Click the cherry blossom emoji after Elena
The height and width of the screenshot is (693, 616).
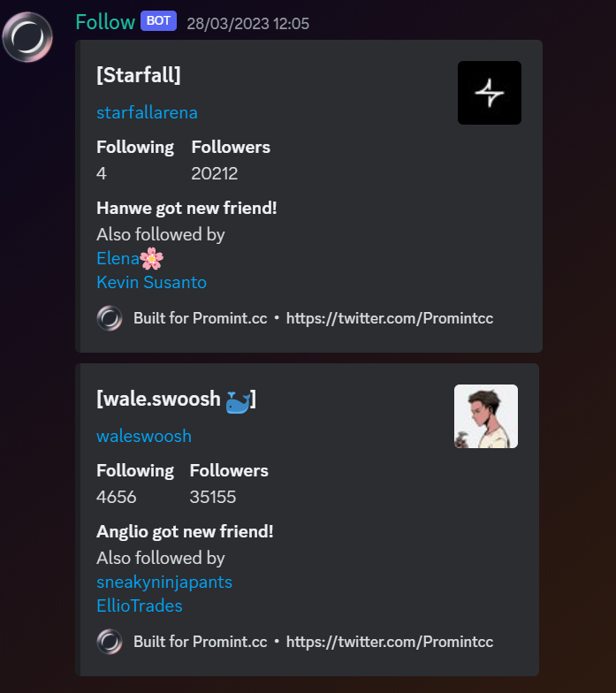click(152, 258)
